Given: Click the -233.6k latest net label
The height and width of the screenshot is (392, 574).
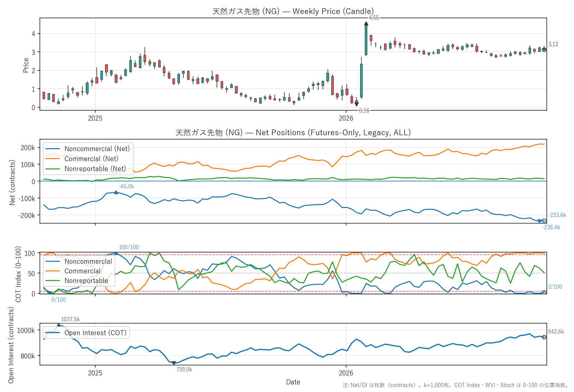Looking at the screenshot, I should (x=557, y=215).
